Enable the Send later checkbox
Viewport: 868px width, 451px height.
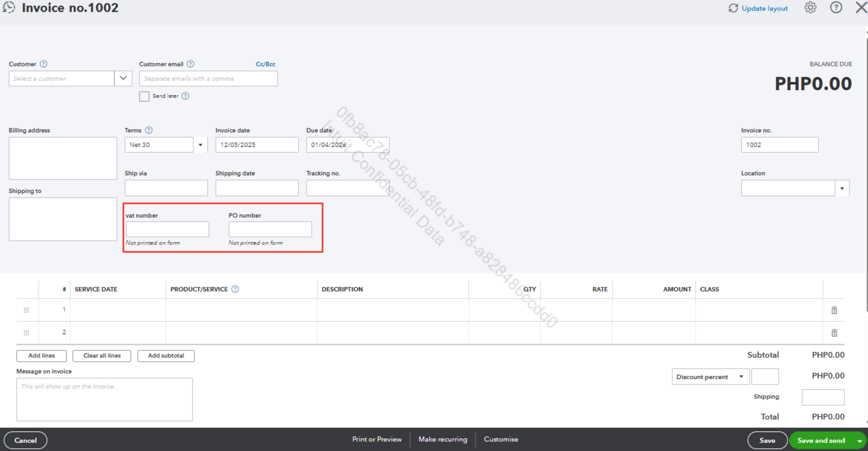[144, 96]
